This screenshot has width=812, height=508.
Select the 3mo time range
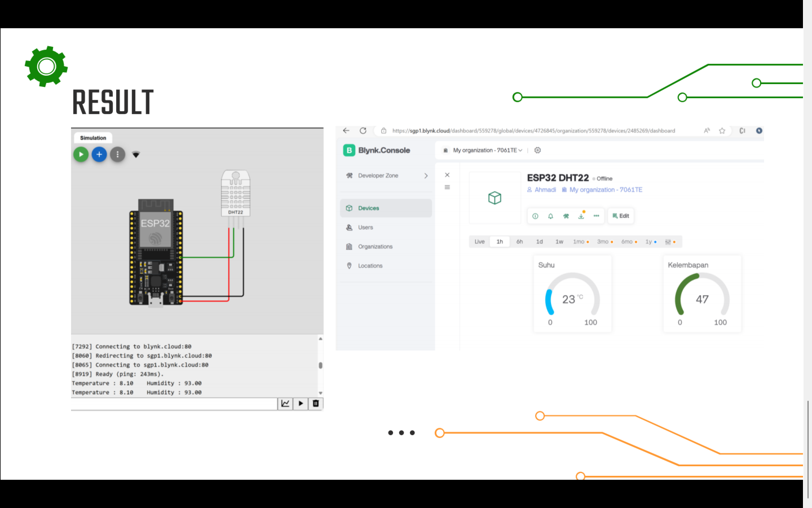pyautogui.click(x=605, y=242)
